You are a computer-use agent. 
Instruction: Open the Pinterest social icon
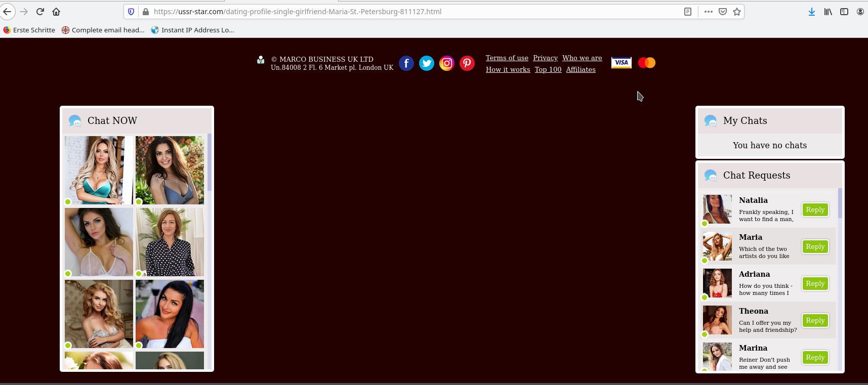(467, 63)
